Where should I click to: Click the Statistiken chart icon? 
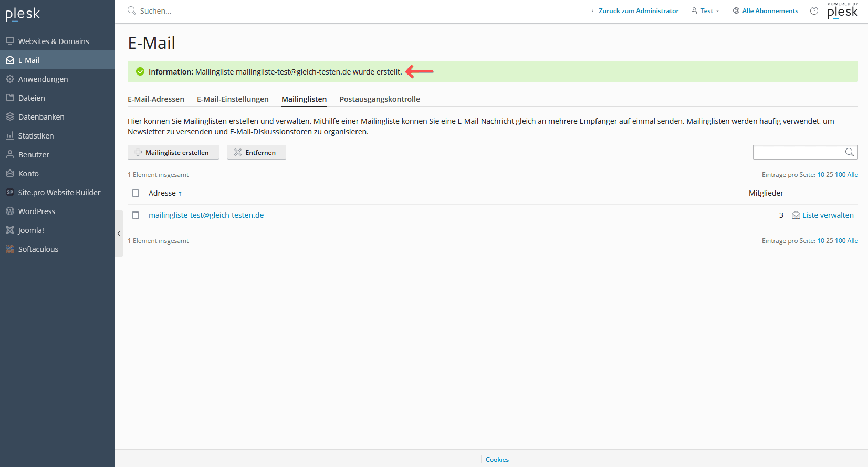coord(9,135)
